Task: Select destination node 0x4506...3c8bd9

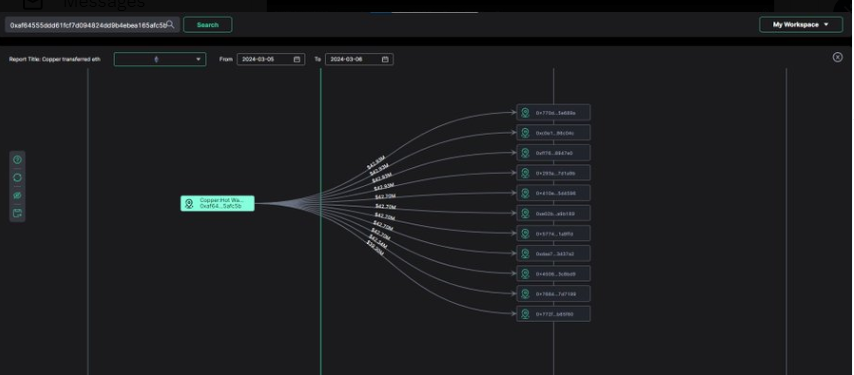Action: coord(553,274)
